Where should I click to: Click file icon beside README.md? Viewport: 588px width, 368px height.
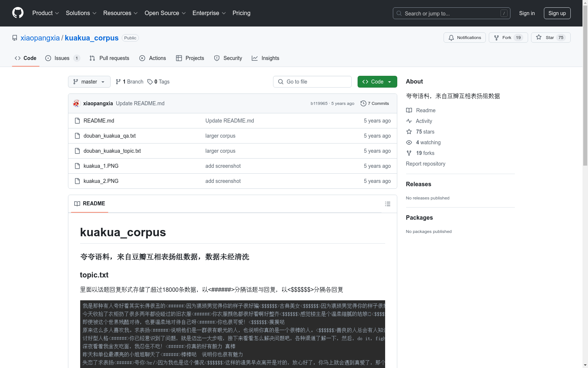(77, 121)
